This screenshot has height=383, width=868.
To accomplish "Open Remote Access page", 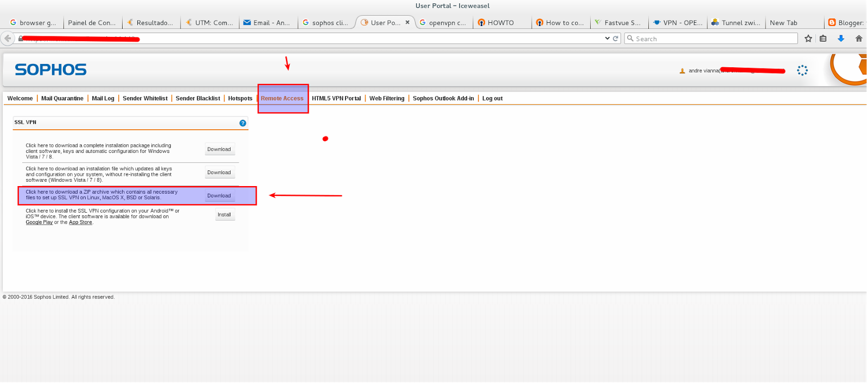I will coord(282,98).
